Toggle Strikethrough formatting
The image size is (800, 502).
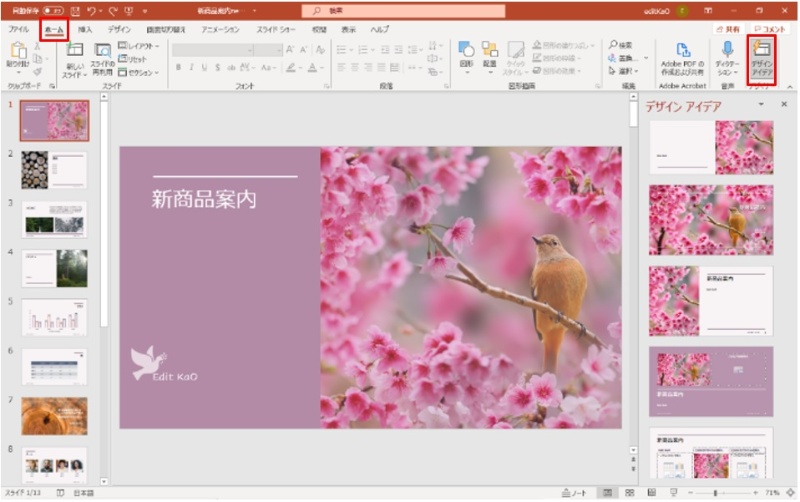pos(231,67)
